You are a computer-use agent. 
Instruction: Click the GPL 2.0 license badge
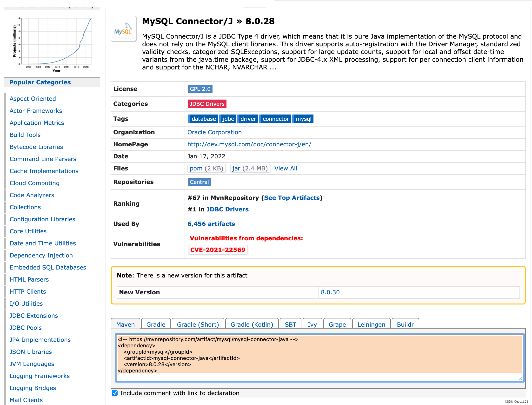point(200,89)
